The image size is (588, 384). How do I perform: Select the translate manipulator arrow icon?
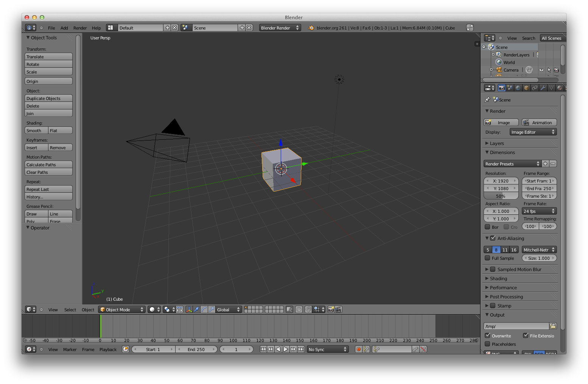(196, 309)
